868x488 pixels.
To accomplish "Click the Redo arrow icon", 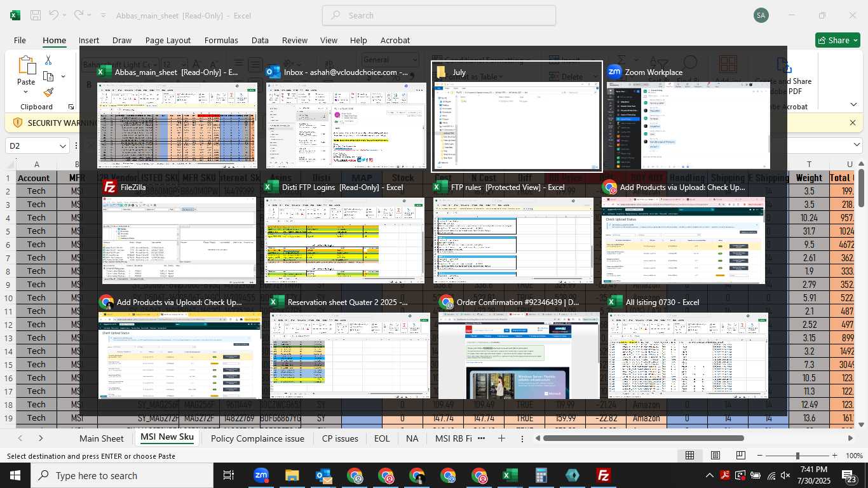I will (78, 15).
